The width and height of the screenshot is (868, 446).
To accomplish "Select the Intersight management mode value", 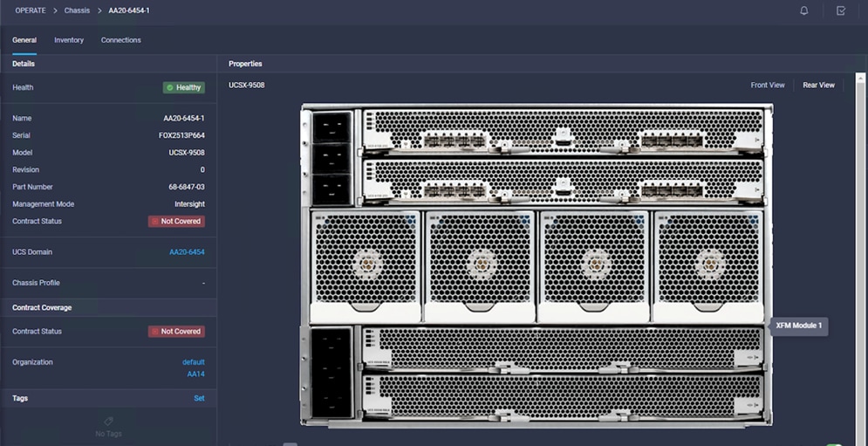I will tap(189, 204).
